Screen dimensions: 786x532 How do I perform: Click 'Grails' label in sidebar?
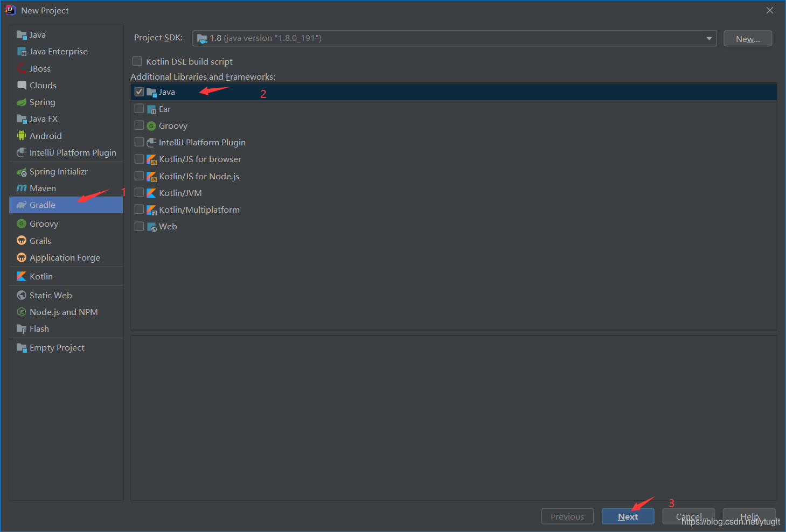pyautogui.click(x=40, y=241)
